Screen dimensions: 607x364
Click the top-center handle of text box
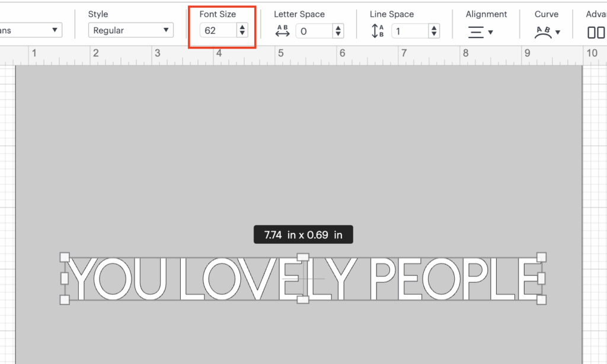pyautogui.click(x=303, y=258)
